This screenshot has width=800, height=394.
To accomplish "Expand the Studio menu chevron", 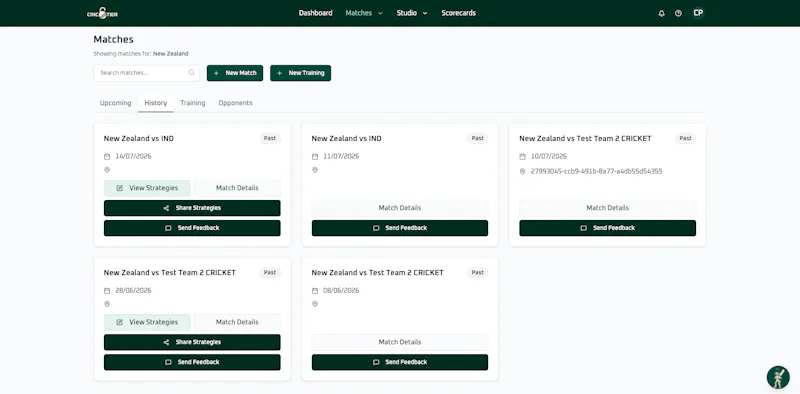I will tap(425, 14).
